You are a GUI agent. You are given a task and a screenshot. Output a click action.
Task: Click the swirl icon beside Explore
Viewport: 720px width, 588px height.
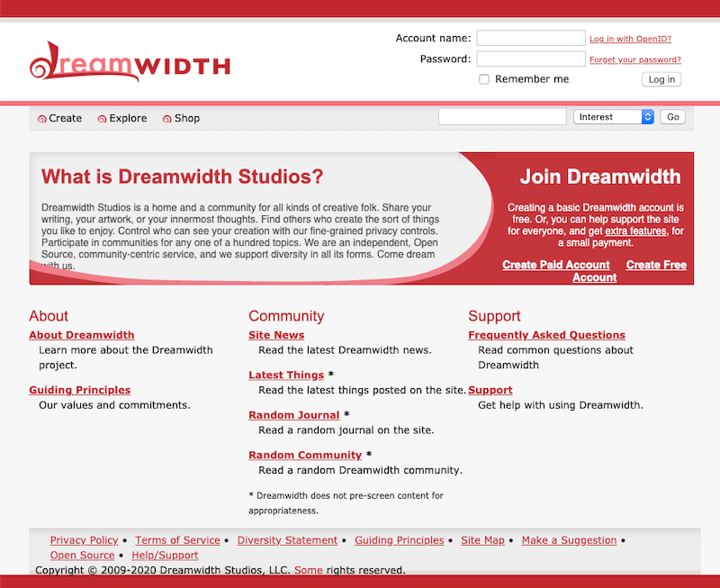(x=102, y=119)
